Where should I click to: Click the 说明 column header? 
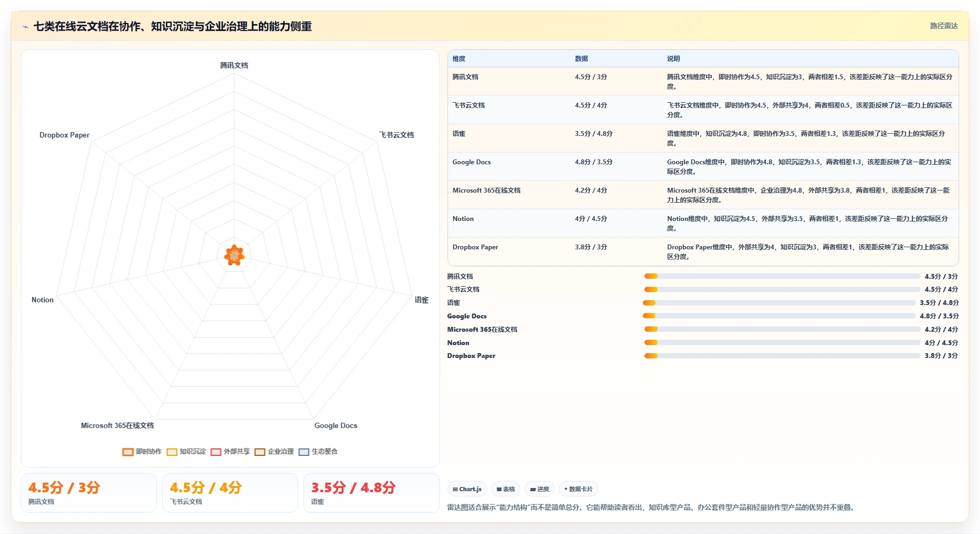(x=673, y=59)
